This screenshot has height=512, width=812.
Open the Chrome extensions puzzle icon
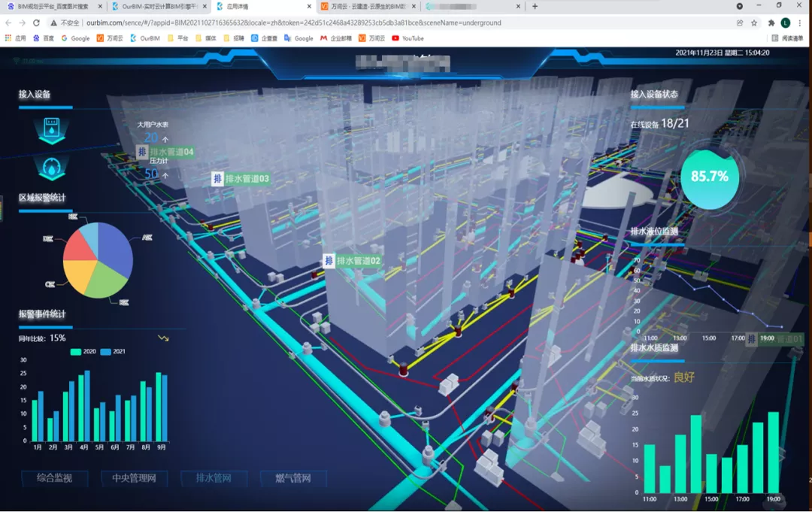[x=771, y=23]
